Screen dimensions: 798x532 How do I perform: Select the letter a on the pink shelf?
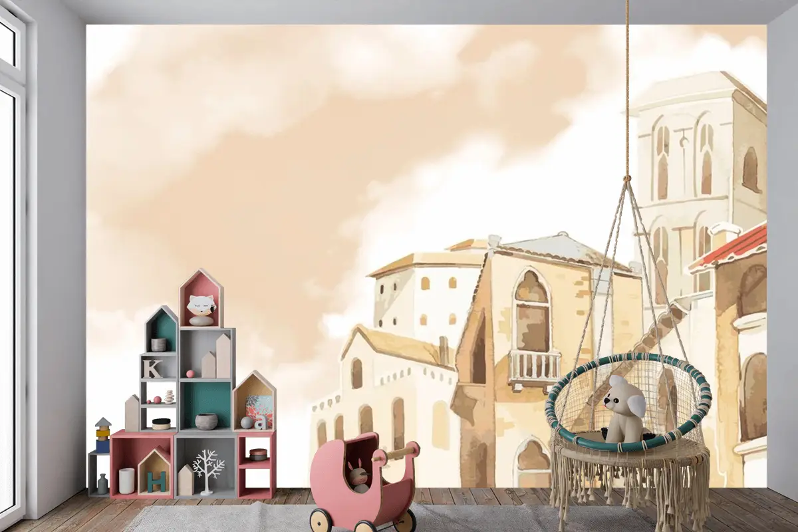click(261, 422)
